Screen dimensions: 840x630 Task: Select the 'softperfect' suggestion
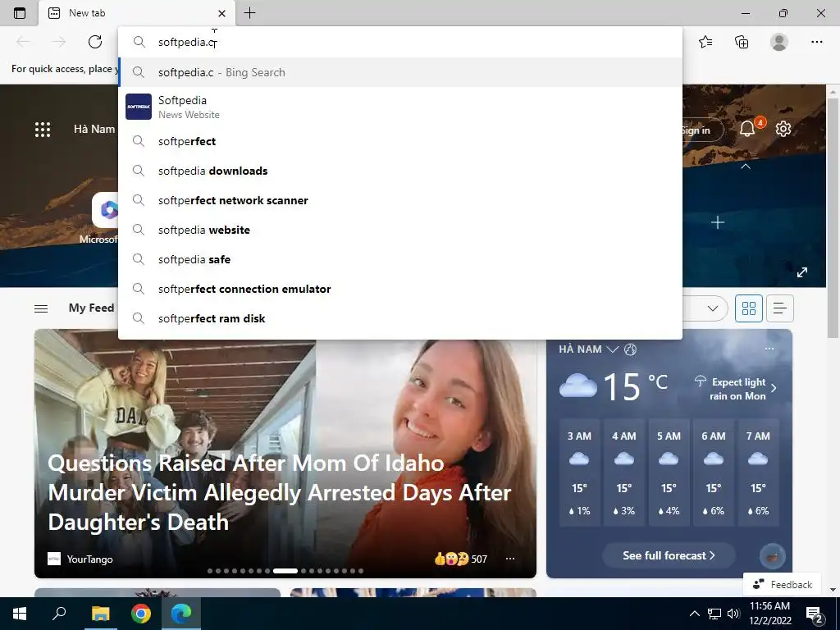400,141
